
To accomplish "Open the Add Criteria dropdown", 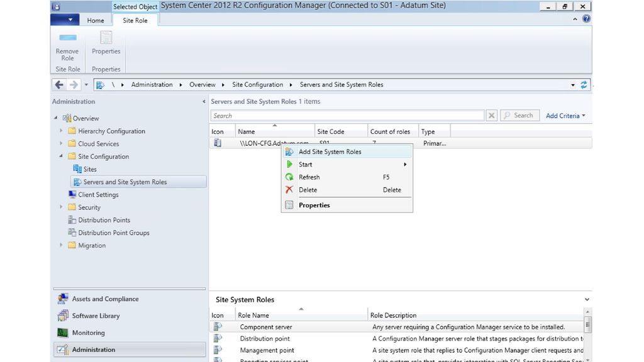I will click(x=565, y=116).
